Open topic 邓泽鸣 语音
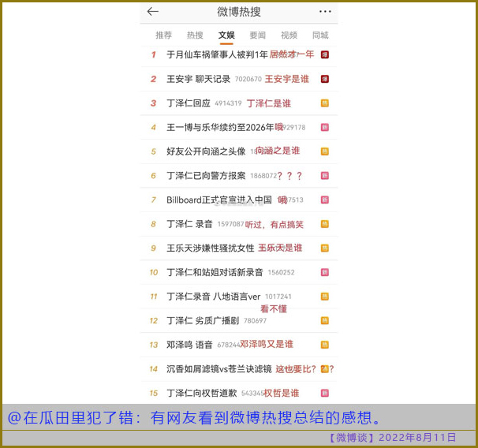 tap(189, 345)
